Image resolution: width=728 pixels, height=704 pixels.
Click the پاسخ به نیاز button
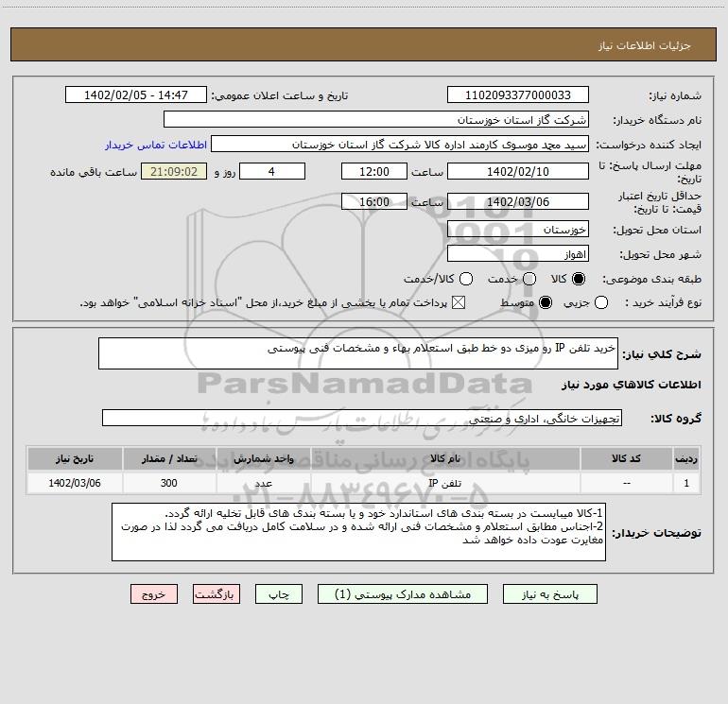[549, 594]
